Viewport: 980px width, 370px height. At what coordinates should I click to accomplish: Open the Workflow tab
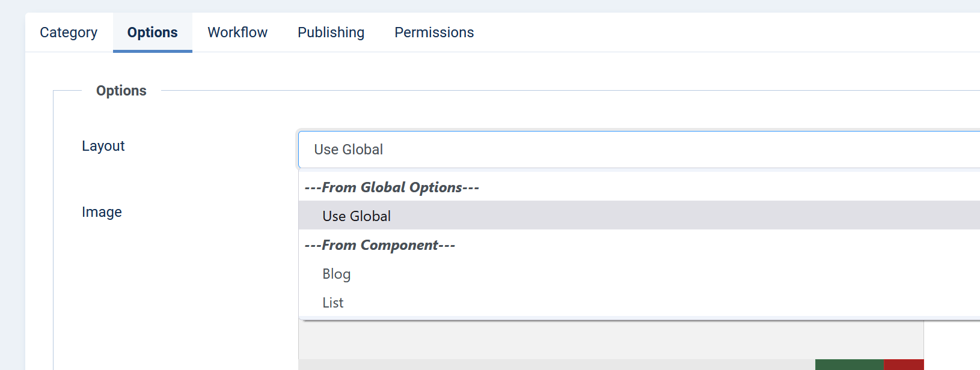point(237,32)
